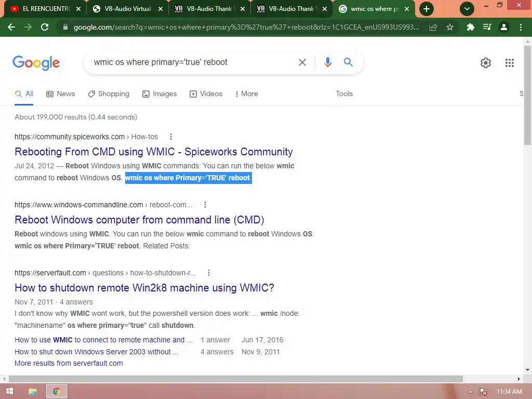
Task: Open How to use WMIC to connect link
Action: point(103,340)
